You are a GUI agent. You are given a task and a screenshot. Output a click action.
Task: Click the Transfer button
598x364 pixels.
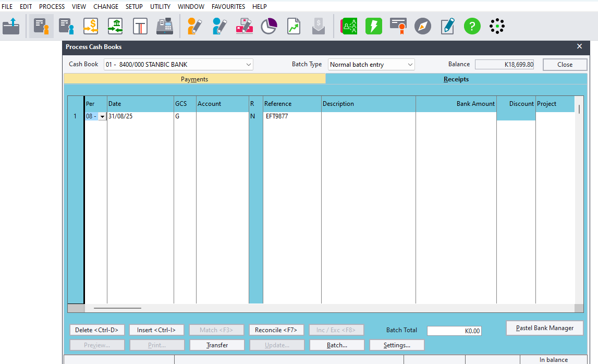coord(217,345)
